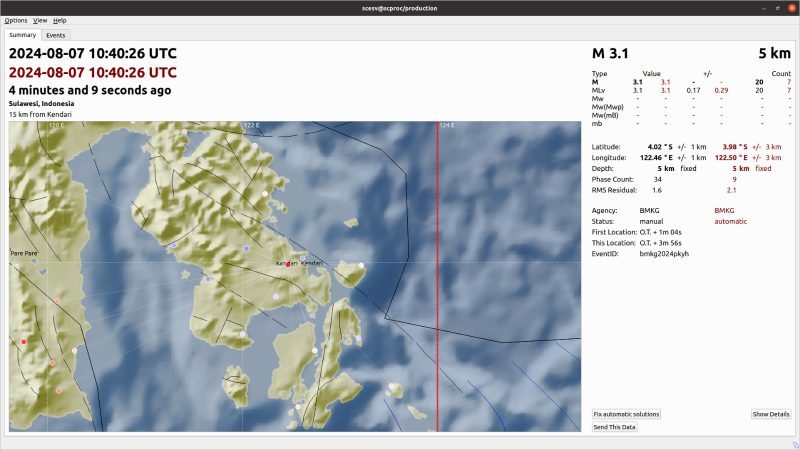Click the black origin time 2024-08-07 10:40:26 UTC
This screenshot has width=800, height=450.
coord(92,54)
